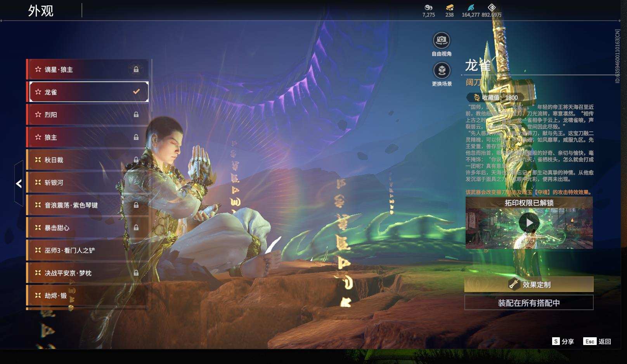Open the 效果定制 effect customization button

[x=529, y=285]
